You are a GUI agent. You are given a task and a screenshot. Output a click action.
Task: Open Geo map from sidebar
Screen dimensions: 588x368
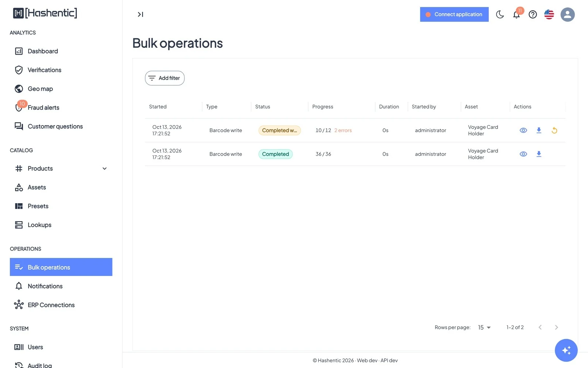(61, 89)
